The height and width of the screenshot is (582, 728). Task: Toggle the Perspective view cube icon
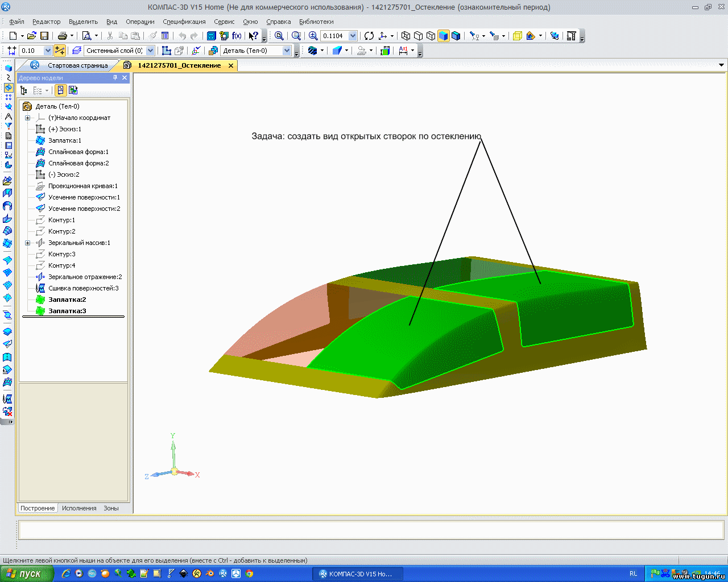[x=517, y=36]
